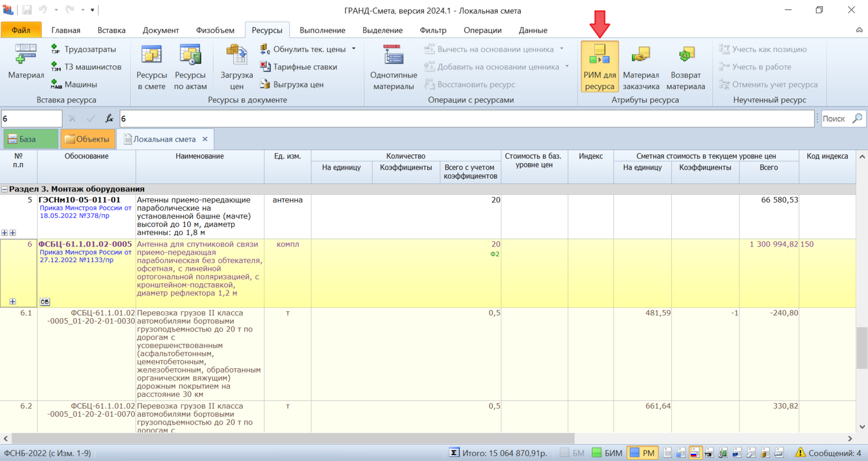
Task: Toggle РМ mode in status bar
Action: (642, 453)
